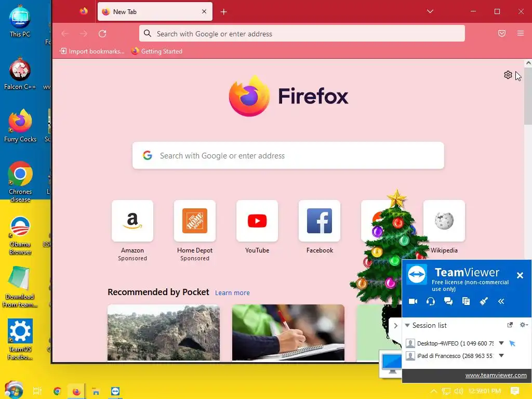
Task: Select TeamOS Facebook desktop gear icon
Action: coord(20,339)
